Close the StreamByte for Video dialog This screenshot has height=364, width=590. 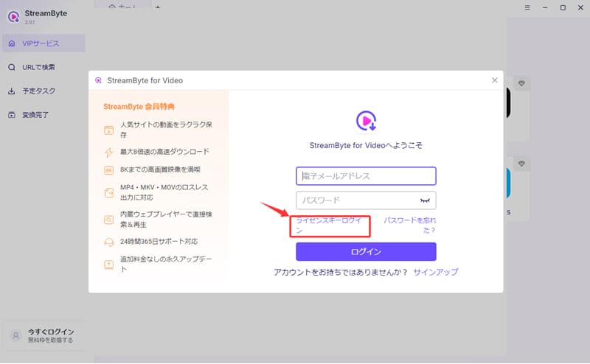494,80
